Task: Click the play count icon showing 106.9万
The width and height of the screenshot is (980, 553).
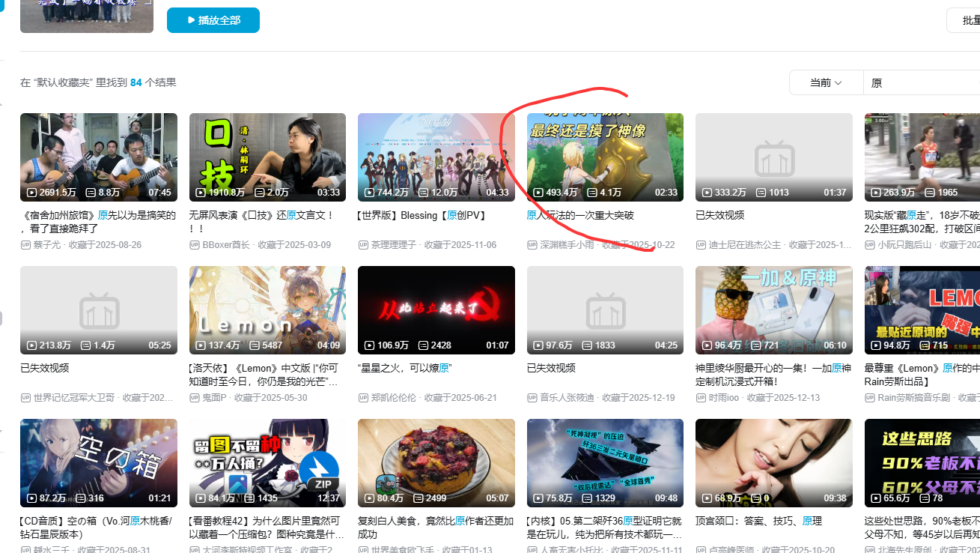Action: [x=370, y=345]
